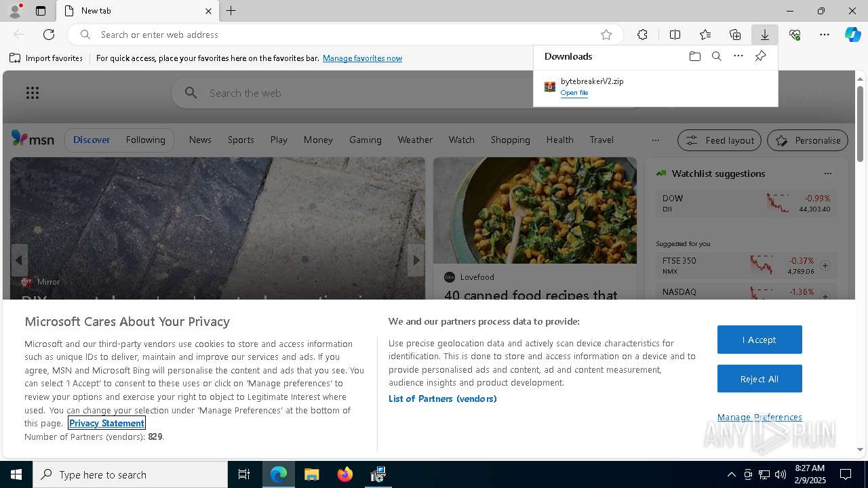The height and width of the screenshot is (488, 868).
Task: Go to the msn home logo
Action: (33, 139)
